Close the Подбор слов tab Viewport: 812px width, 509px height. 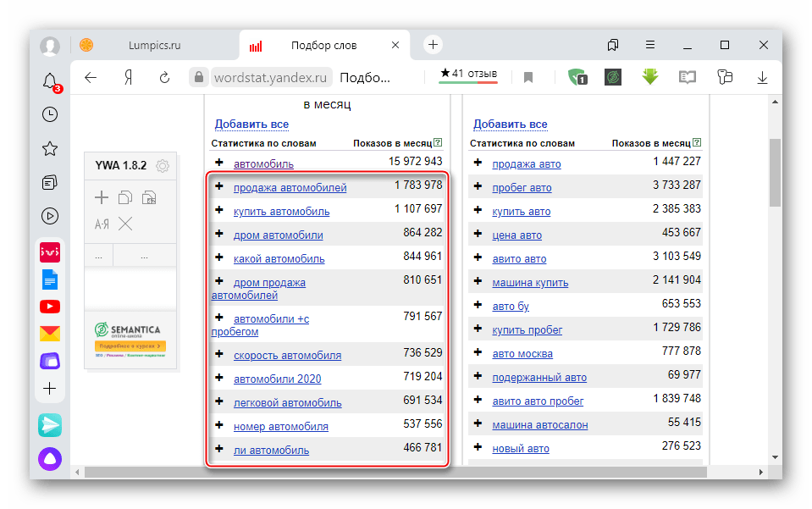pyautogui.click(x=395, y=45)
